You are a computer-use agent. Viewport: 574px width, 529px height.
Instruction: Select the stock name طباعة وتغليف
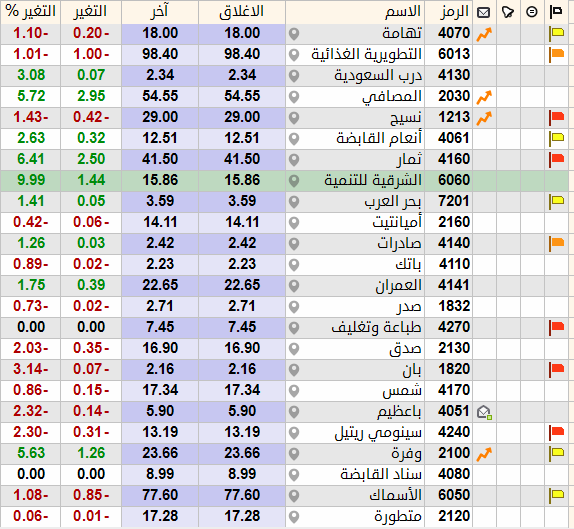click(377, 327)
